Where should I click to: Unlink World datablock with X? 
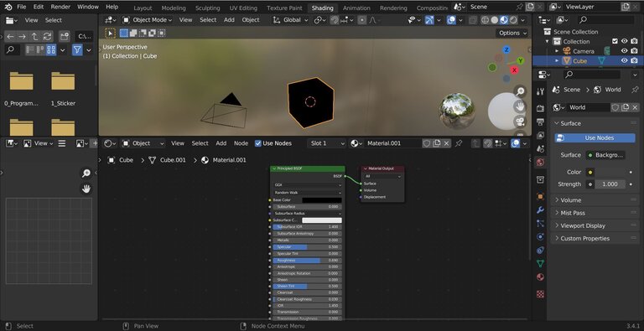click(635, 107)
